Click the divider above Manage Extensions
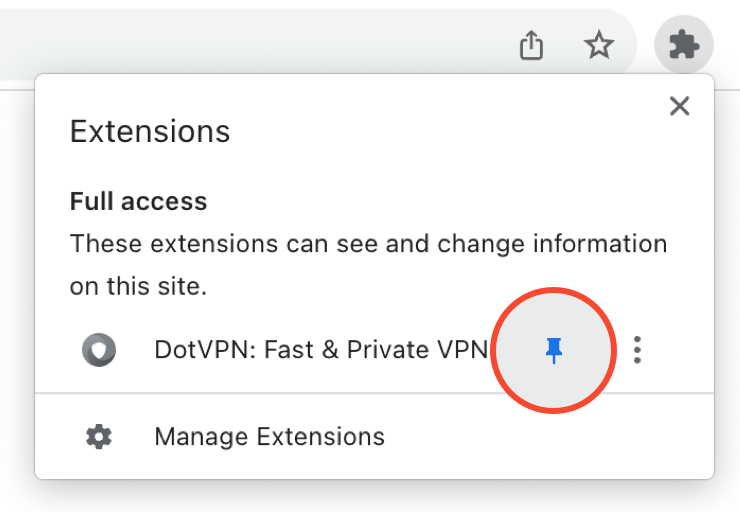Viewport: 740px width, 512px height. pos(374,394)
